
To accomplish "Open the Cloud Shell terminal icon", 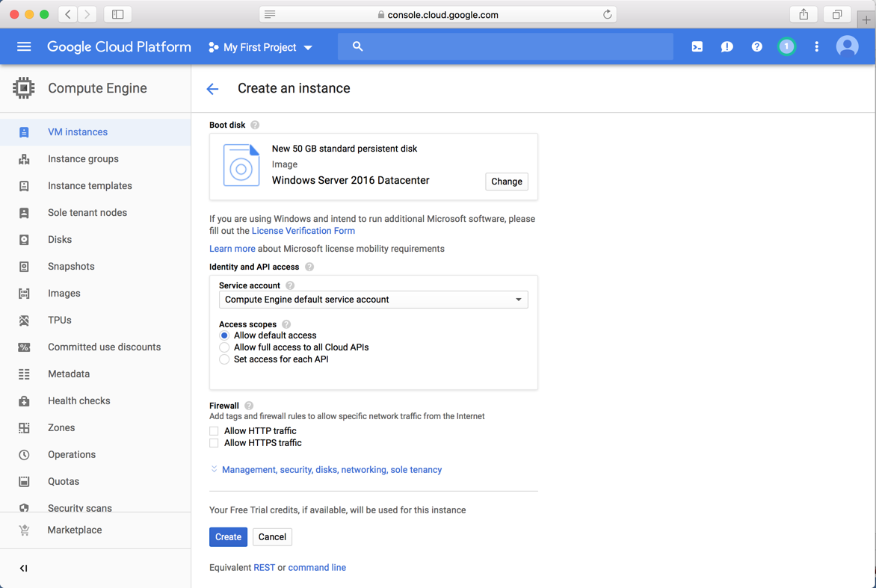I will pos(697,47).
